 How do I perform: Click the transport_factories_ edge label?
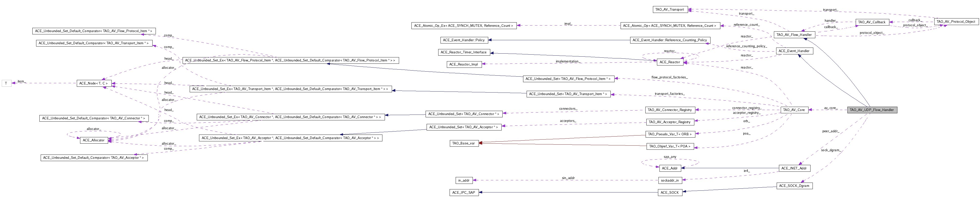pos(670,94)
